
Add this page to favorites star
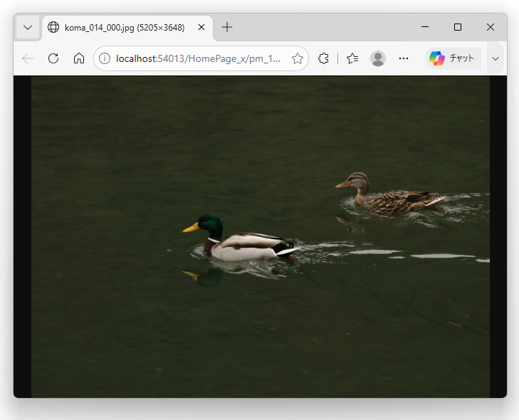tap(298, 58)
